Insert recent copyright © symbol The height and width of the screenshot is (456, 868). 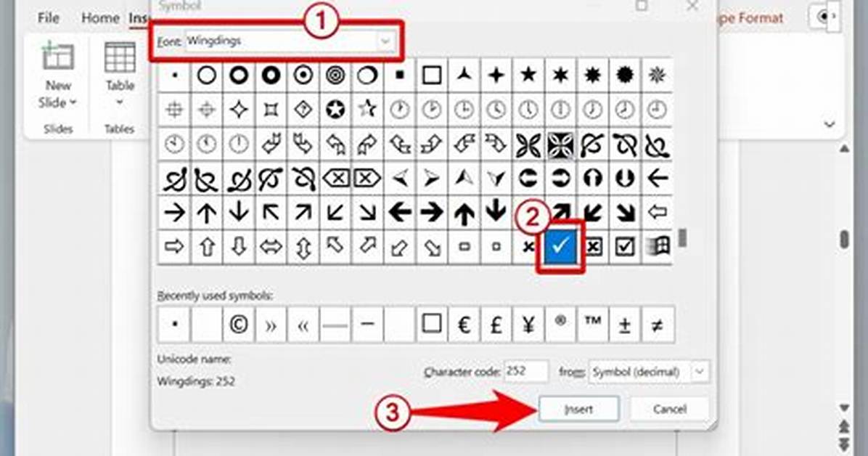pyautogui.click(x=239, y=325)
